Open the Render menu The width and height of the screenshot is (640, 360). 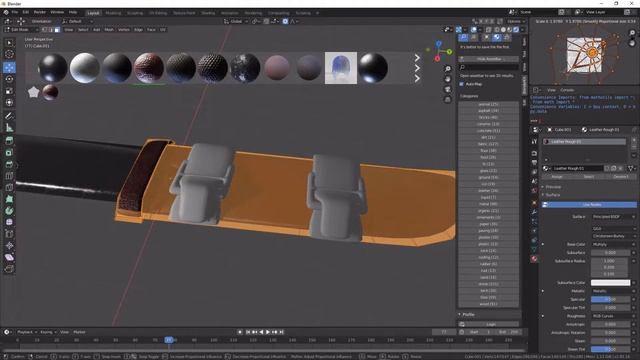(40, 12)
